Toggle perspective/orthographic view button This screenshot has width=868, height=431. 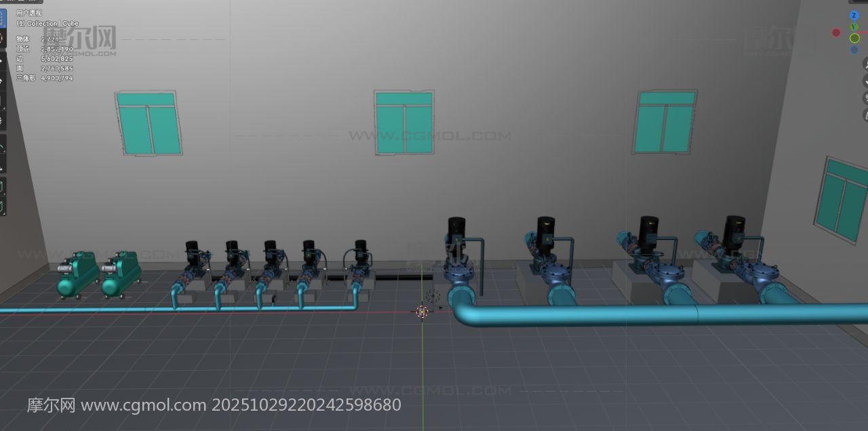click(865, 115)
